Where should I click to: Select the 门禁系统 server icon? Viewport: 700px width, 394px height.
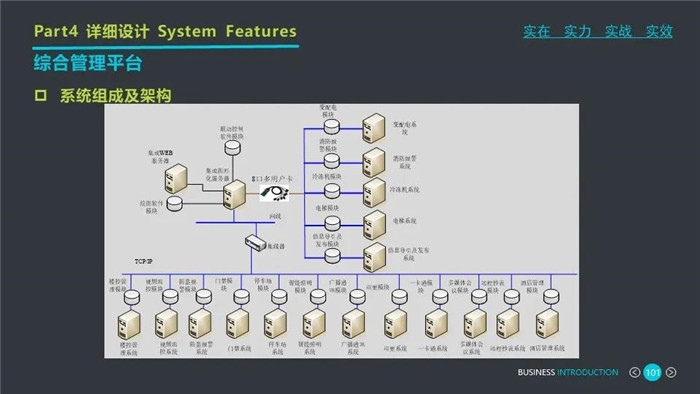coord(237,324)
